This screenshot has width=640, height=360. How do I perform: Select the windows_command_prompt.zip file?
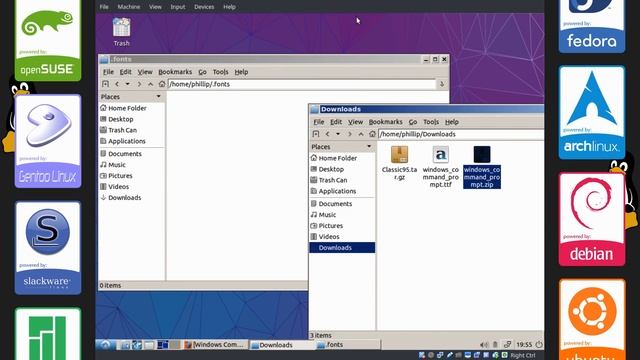tap(482, 167)
